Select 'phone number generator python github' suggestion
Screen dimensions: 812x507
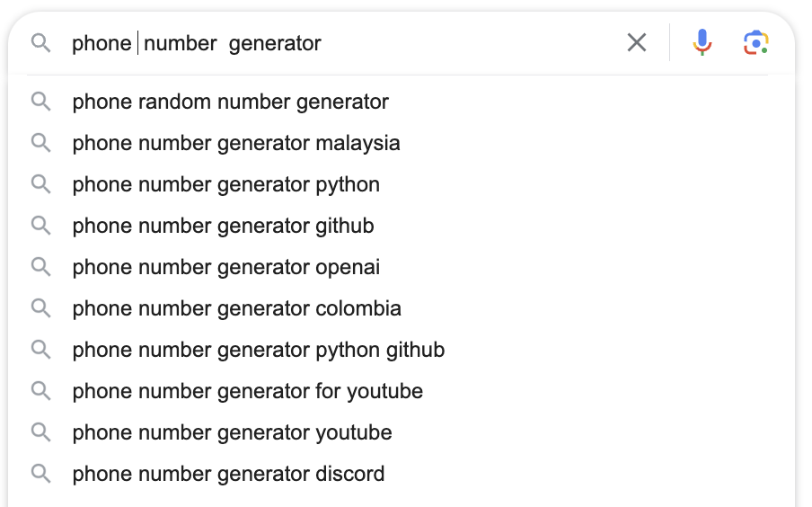258,350
